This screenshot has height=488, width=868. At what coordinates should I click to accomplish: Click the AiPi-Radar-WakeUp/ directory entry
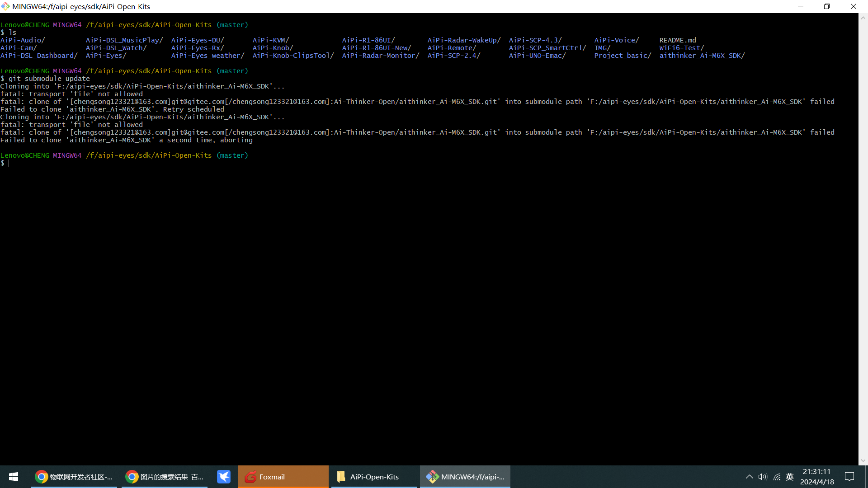tap(464, 40)
